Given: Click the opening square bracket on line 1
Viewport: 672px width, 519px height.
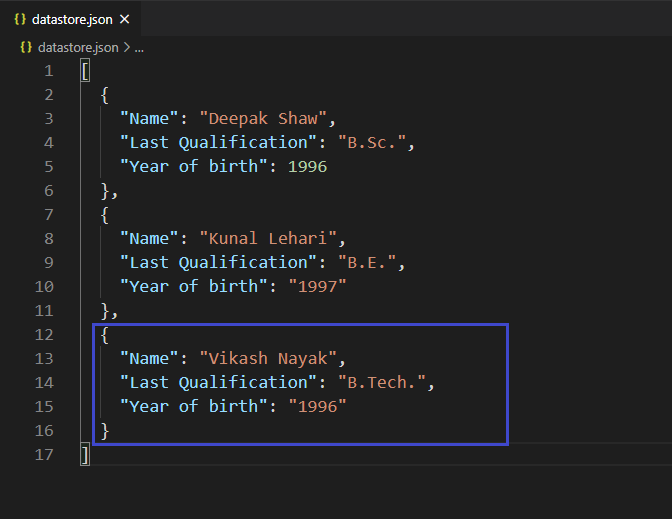Looking at the screenshot, I should pos(85,71).
